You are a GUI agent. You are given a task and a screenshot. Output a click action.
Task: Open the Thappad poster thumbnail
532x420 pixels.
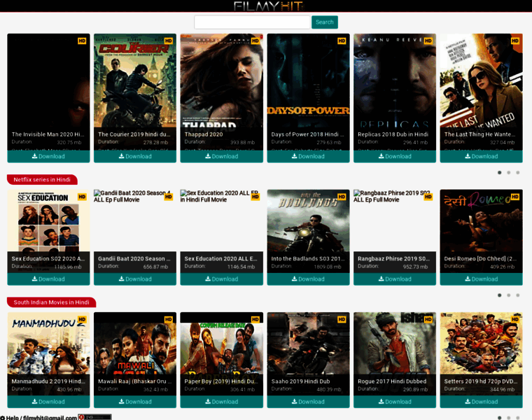tap(222, 80)
